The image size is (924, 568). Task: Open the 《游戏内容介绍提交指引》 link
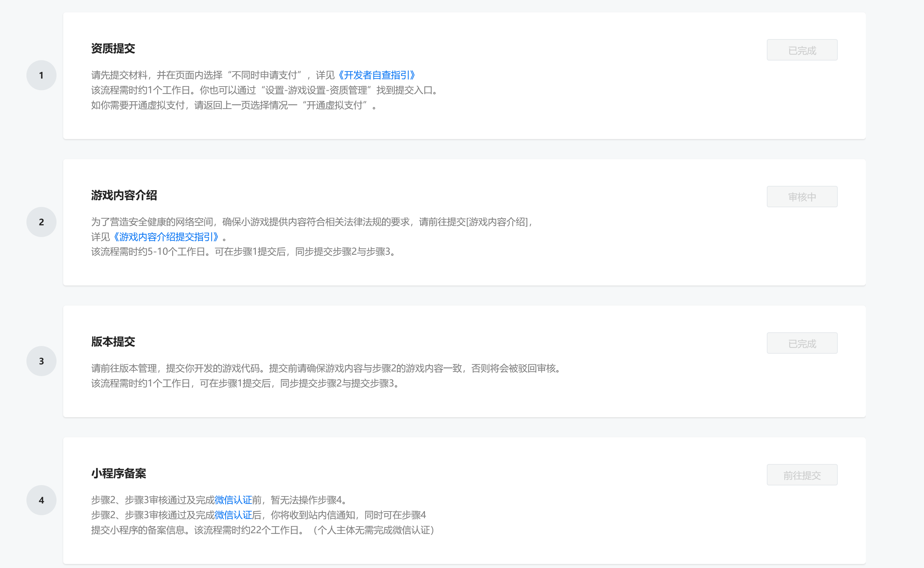click(x=166, y=237)
